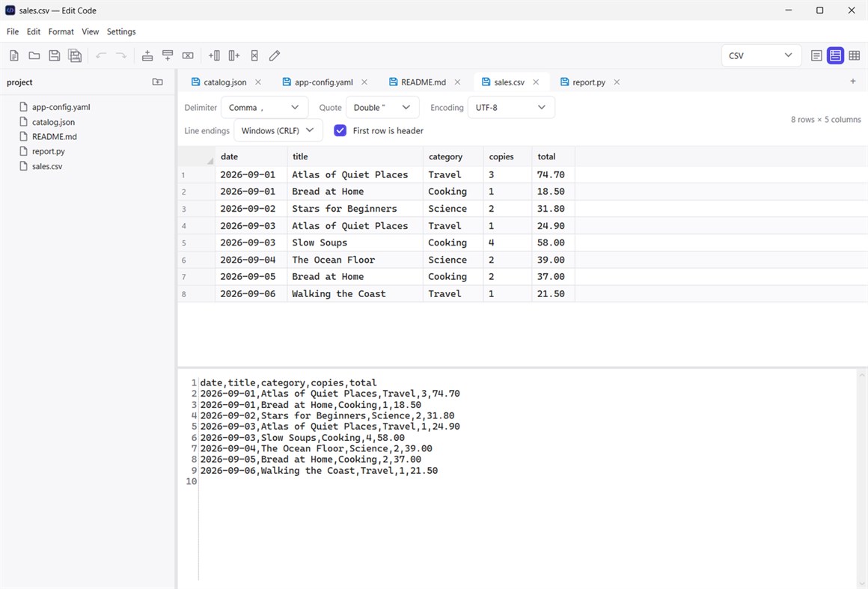Click the Delete row icon
Image resolution: width=868 pixels, height=589 pixels.
tap(189, 55)
